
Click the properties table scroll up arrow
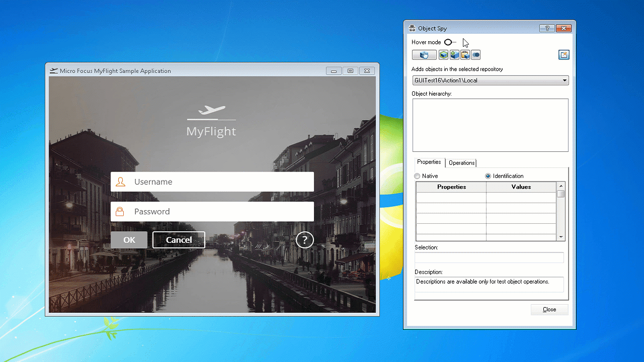561,186
